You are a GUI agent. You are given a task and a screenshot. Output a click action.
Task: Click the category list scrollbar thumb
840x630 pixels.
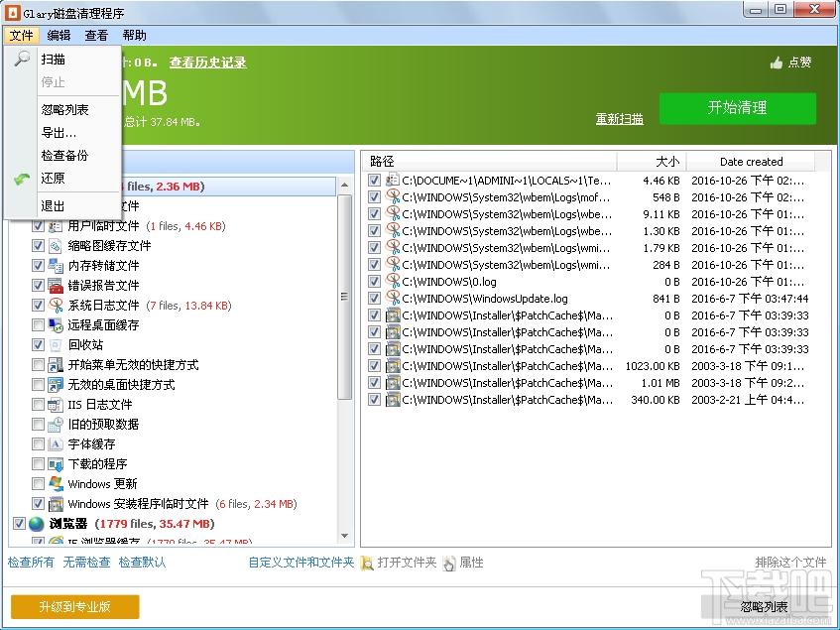pos(344,297)
